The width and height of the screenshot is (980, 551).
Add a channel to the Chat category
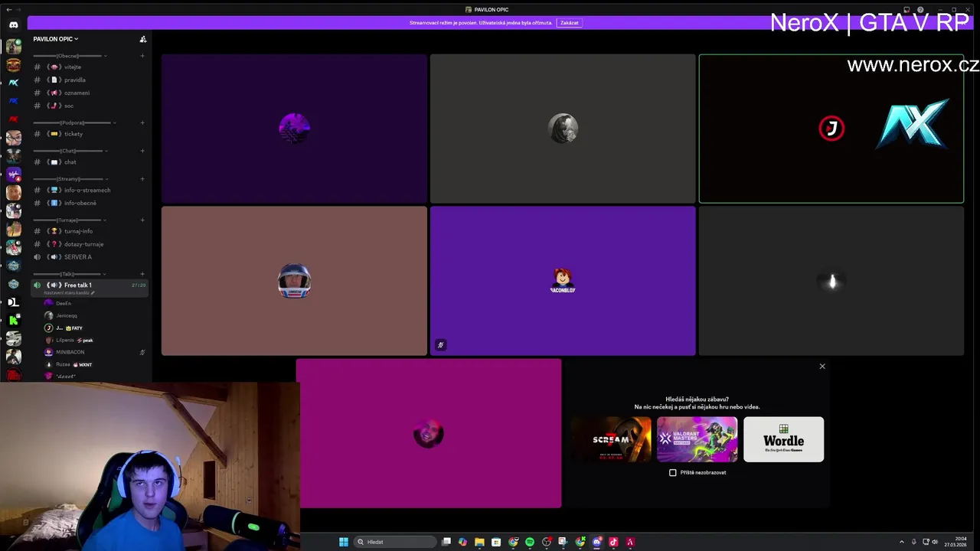point(142,151)
